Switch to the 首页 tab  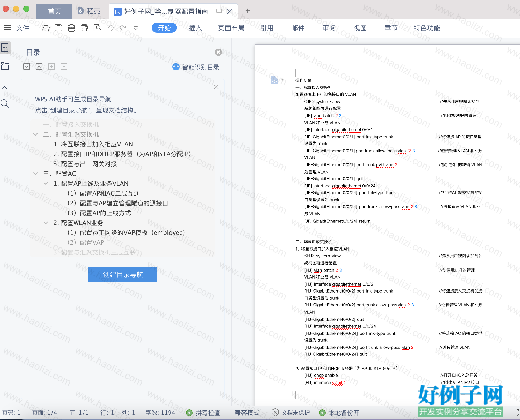tap(54, 11)
